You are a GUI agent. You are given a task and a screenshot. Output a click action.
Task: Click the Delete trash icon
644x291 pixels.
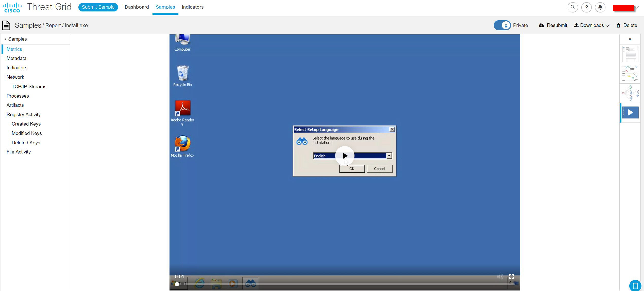pos(618,25)
